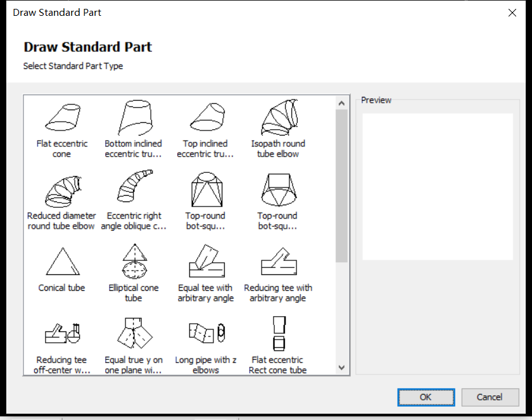
Task: Select Long pipe with z elbows icon
Action: click(x=207, y=333)
